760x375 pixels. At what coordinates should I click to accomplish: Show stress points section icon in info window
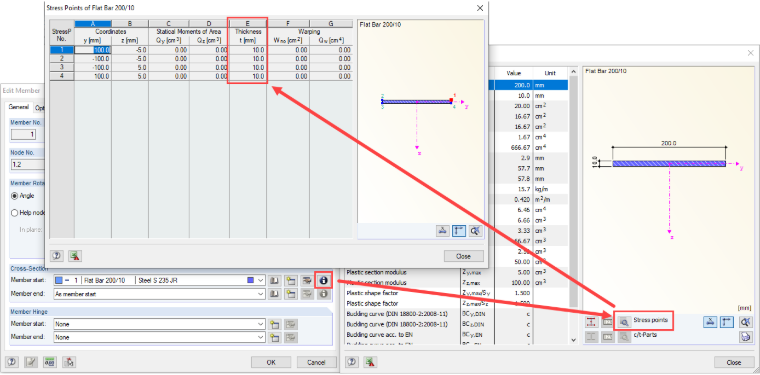(591, 321)
